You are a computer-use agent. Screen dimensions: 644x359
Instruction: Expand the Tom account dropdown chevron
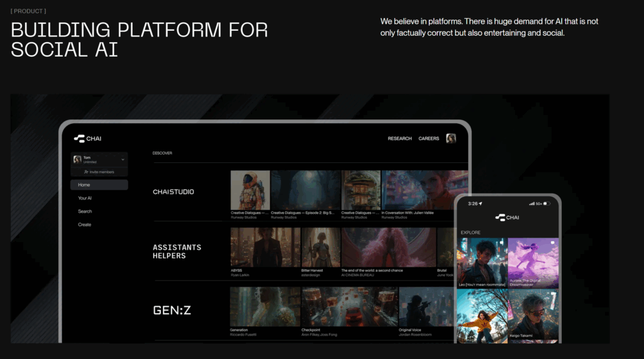pyautogui.click(x=123, y=160)
